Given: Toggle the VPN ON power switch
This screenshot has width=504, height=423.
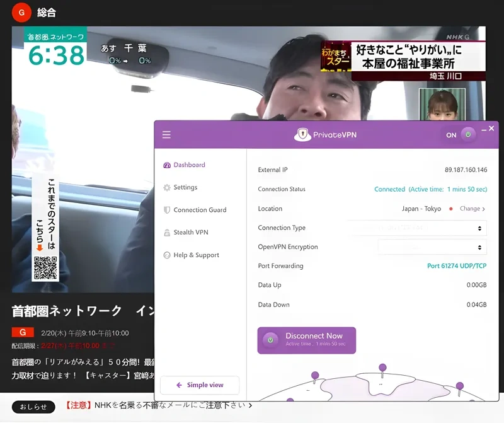Looking at the screenshot, I should (468, 134).
